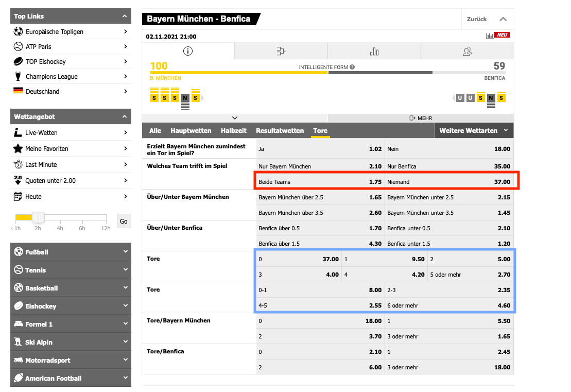Expand the Basketball category chevron
571x392 pixels.
click(x=126, y=287)
